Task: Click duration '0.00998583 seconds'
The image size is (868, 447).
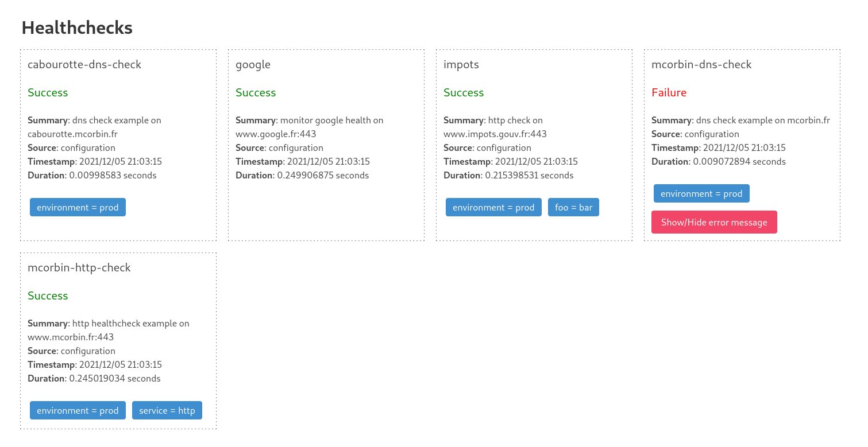Action: tap(113, 175)
